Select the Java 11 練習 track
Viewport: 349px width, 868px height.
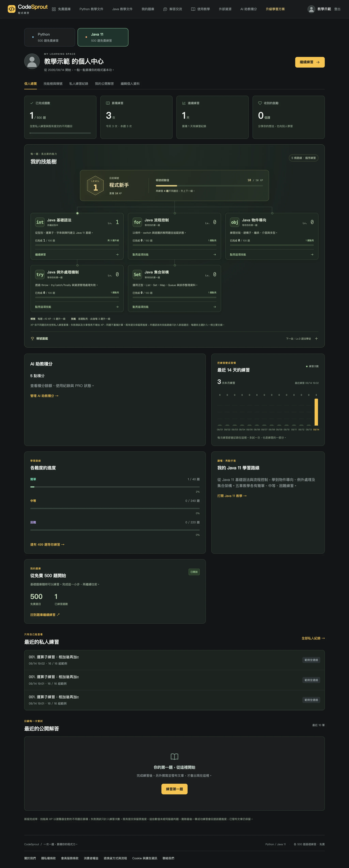(x=103, y=37)
